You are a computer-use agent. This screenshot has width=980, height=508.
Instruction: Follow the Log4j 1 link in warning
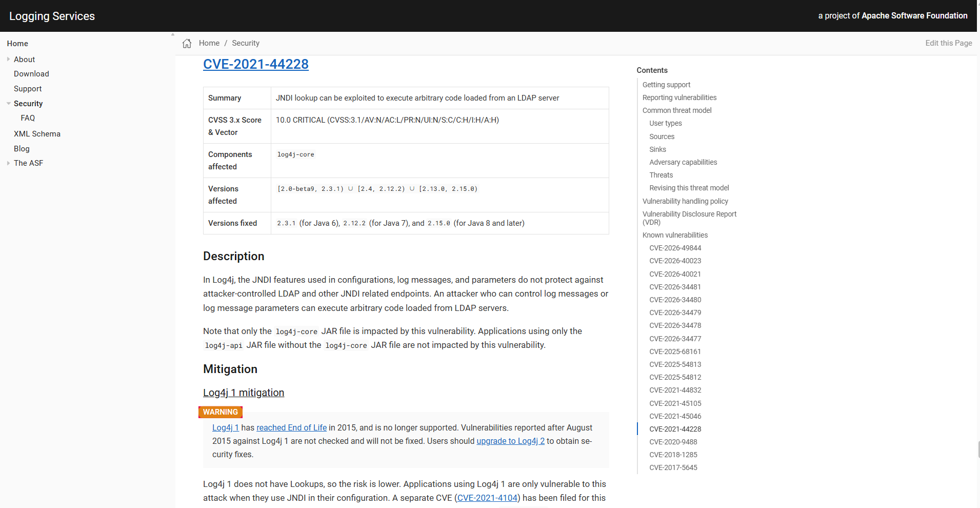[x=226, y=427]
